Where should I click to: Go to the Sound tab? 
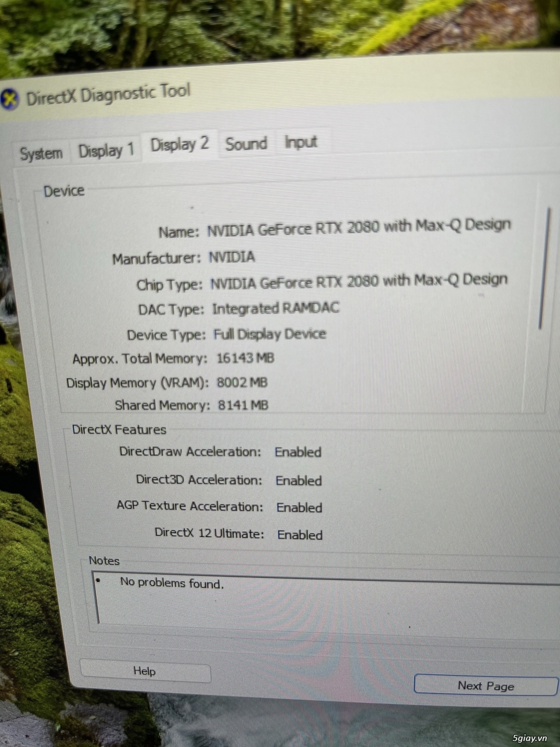pyautogui.click(x=247, y=144)
